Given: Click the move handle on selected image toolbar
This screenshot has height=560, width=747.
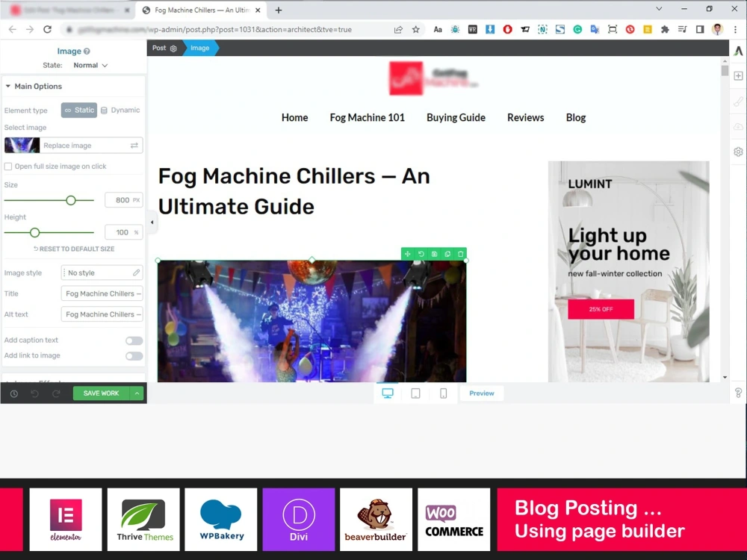Looking at the screenshot, I should click(407, 255).
